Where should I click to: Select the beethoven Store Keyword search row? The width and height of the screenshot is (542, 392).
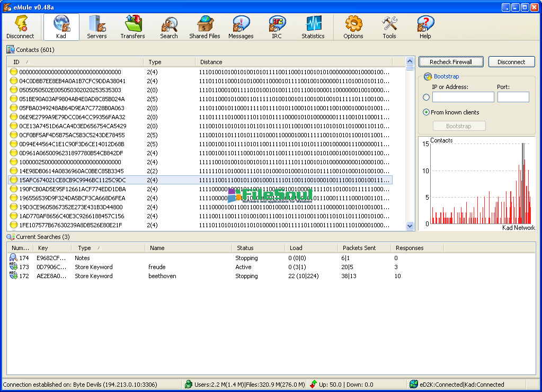(162, 276)
